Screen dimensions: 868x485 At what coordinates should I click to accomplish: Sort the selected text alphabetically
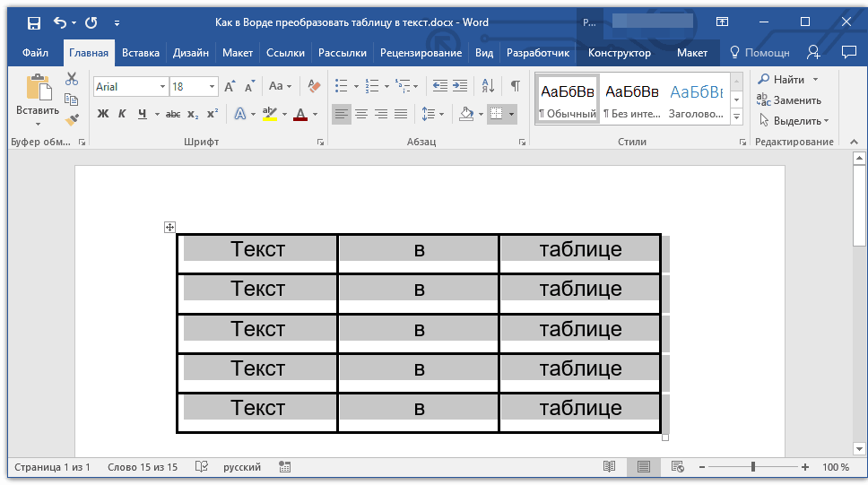pyautogui.click(x=488, y=86)
